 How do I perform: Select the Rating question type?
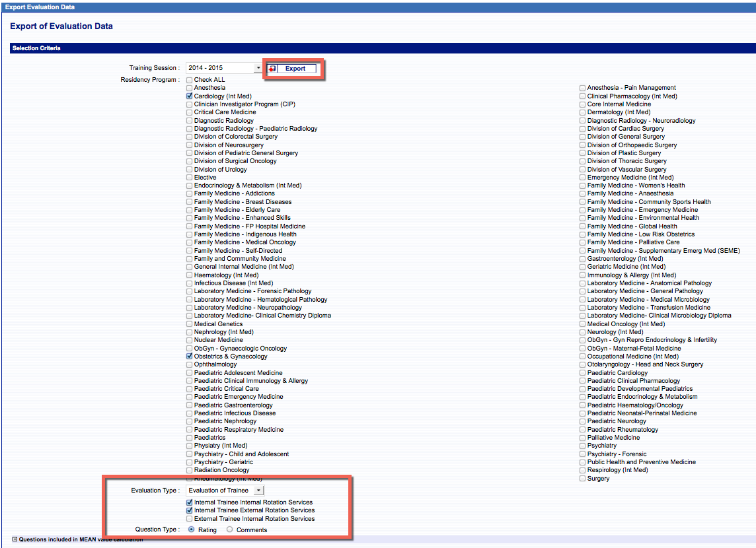coord(192,530)
